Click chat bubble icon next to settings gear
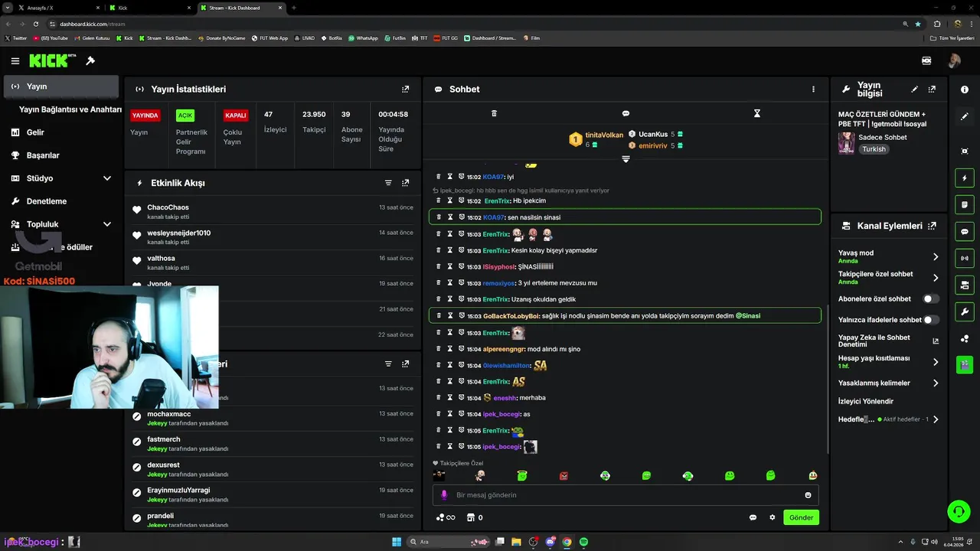This screenshot has height=551, width=980. coord(753,517)
